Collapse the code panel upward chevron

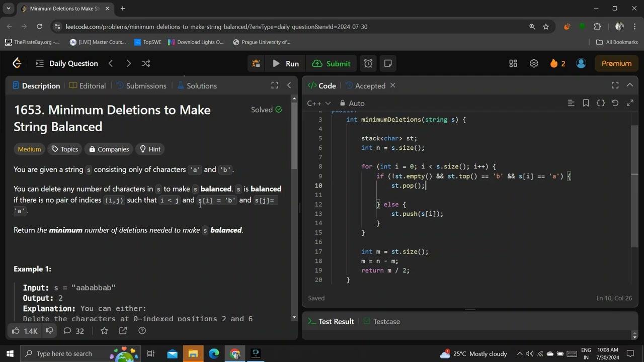pyautogui.click(x=629, y=85)
